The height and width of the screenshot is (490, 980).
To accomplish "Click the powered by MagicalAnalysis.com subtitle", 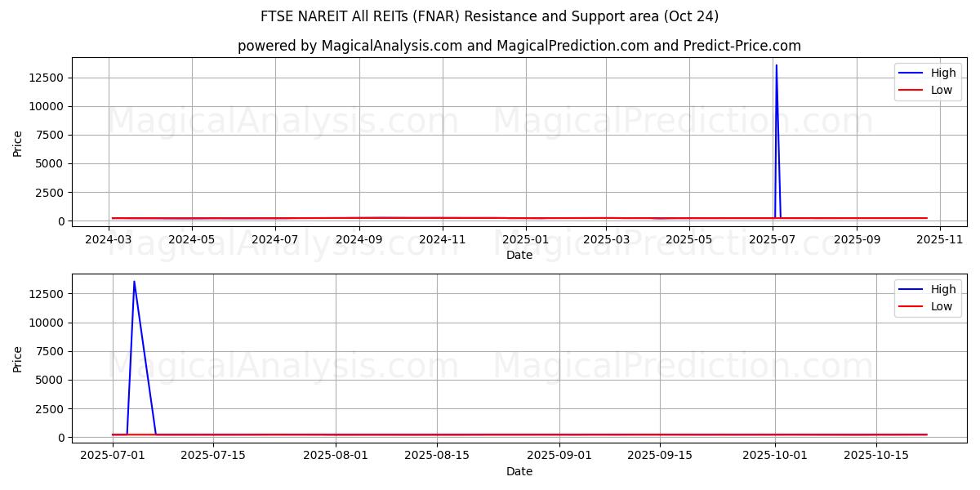I will [x=519, y=46].
